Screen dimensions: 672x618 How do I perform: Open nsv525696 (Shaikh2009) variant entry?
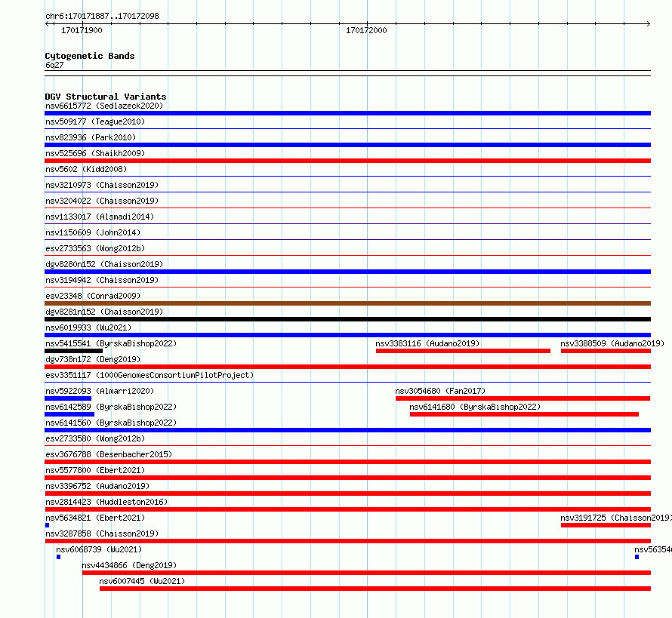[95, 153]
